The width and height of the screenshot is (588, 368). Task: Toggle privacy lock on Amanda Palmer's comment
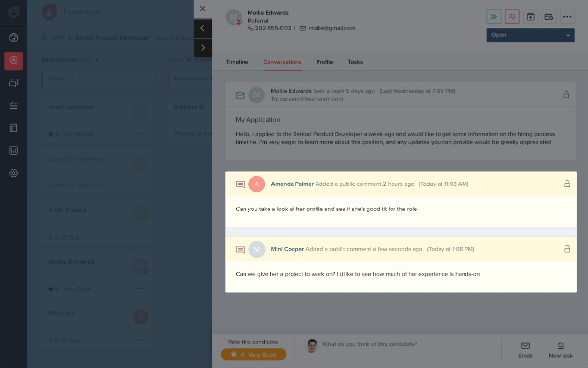click(567, 184)
